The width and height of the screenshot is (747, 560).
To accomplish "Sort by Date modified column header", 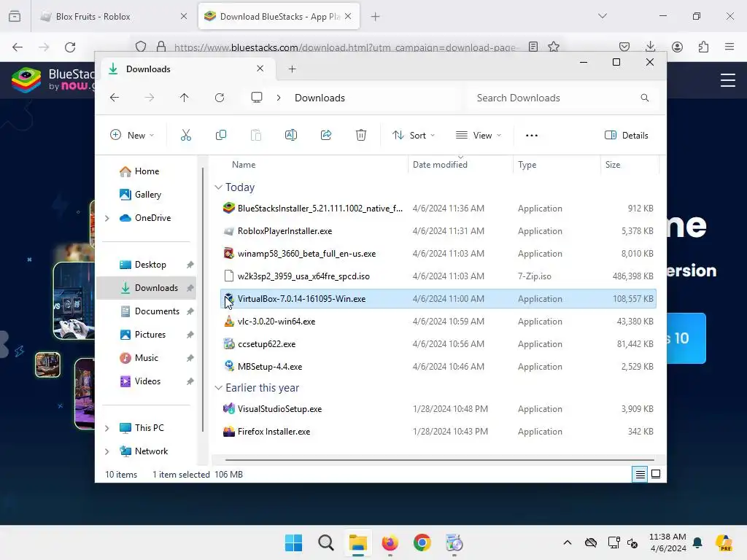I will pos(440,165).
